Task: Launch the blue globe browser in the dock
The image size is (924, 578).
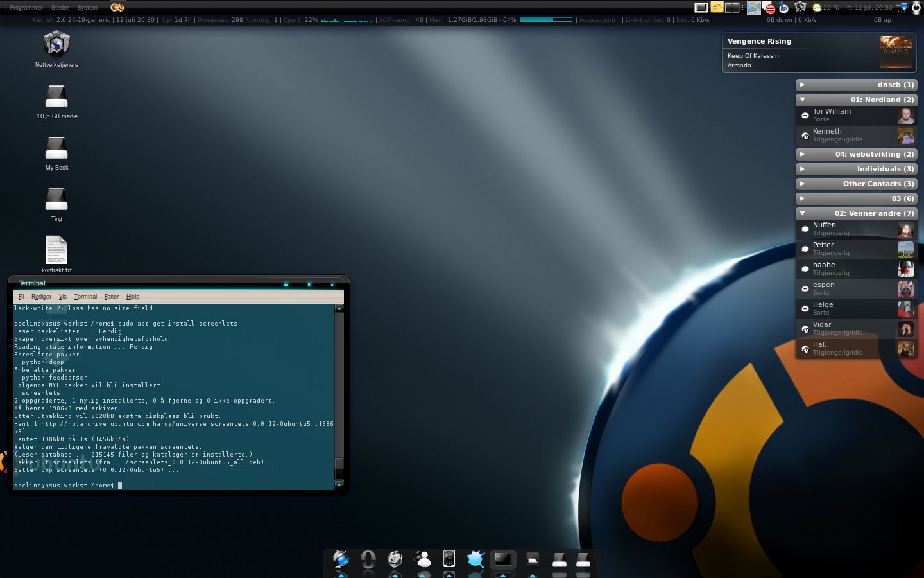Action: click(341, 559)
